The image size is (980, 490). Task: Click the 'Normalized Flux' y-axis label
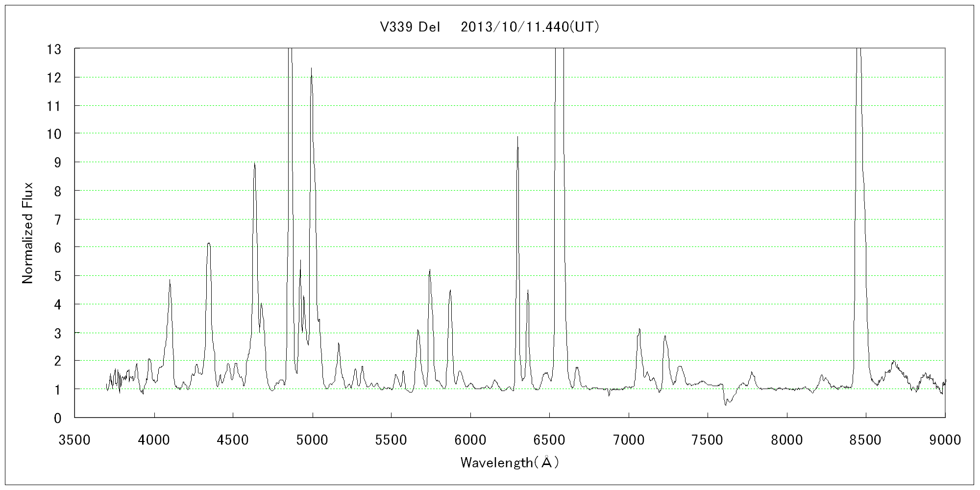coord(27,233)
